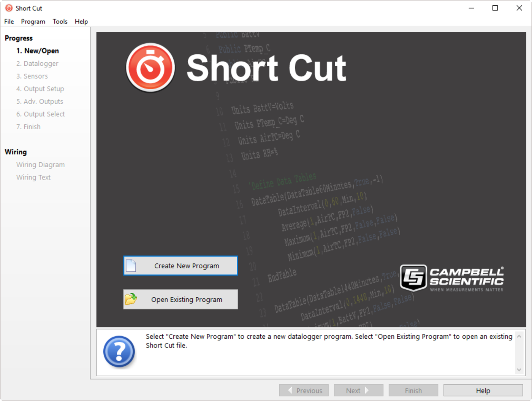The image size is (532, 401).
Task: Select step 6. Output Select
Action: click(x=41, y=114)
